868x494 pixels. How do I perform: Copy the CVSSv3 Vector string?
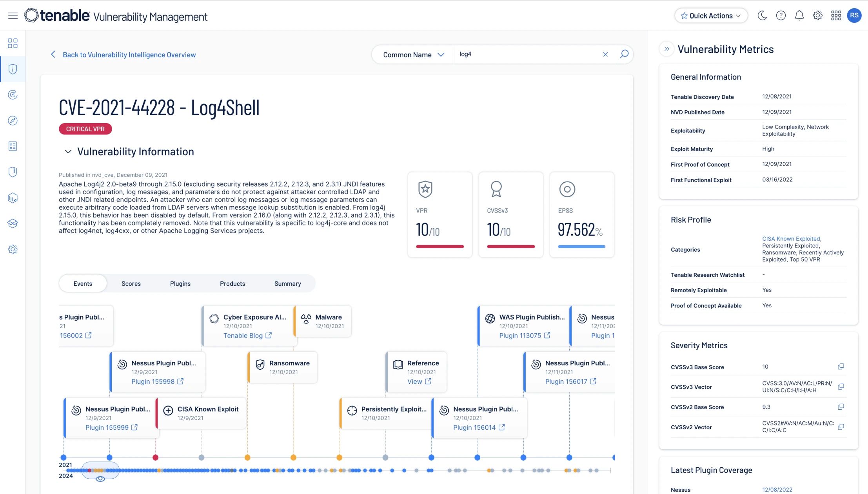tap(841, 387)
